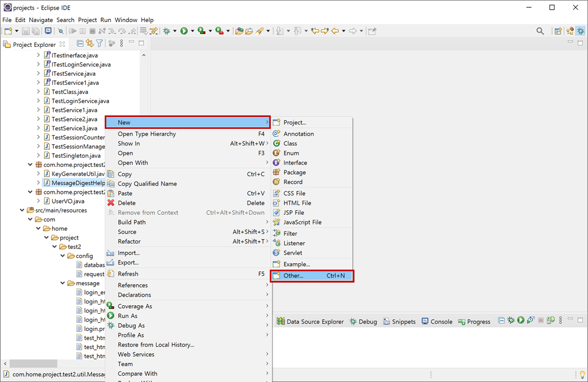
Task: Click the Back navigation arrow icon
Action: [x=335, y=31]
